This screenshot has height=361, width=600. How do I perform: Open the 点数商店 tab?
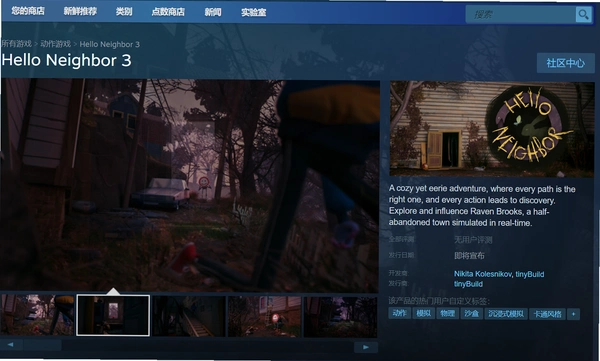(x=168, y=12)
